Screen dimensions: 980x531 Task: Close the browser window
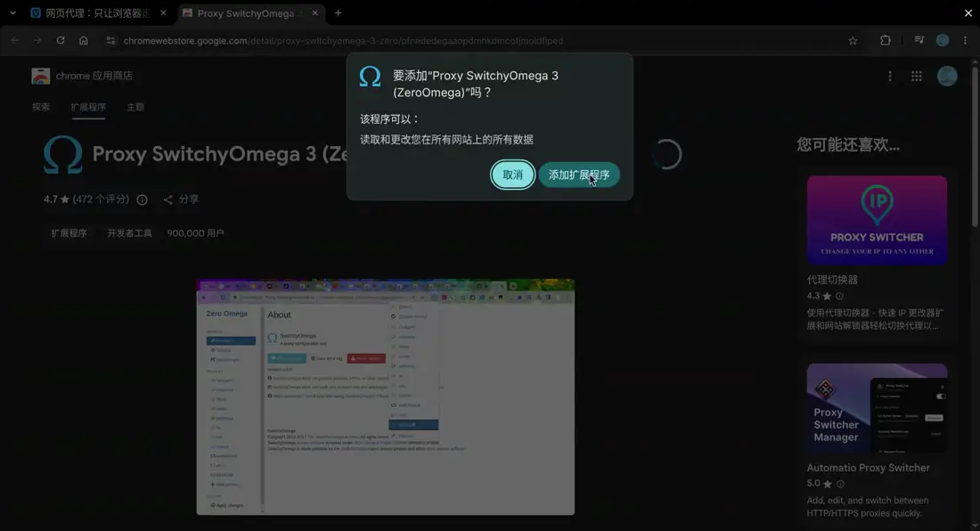tap(968, 13)
